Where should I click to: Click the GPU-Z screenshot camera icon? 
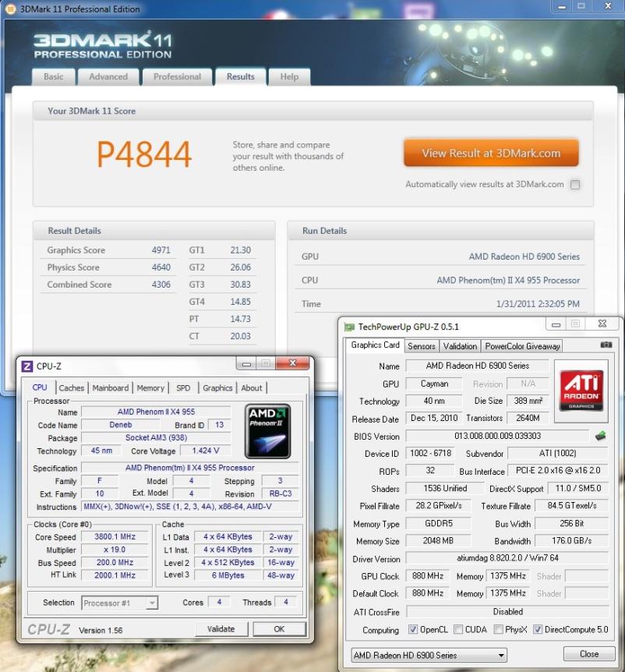click(x=606, y=345)
